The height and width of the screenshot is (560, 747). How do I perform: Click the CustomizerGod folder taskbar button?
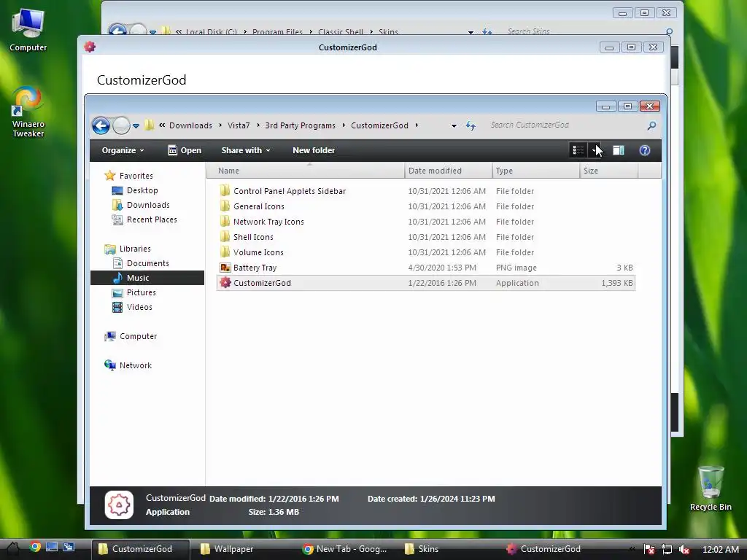[140, 549]
